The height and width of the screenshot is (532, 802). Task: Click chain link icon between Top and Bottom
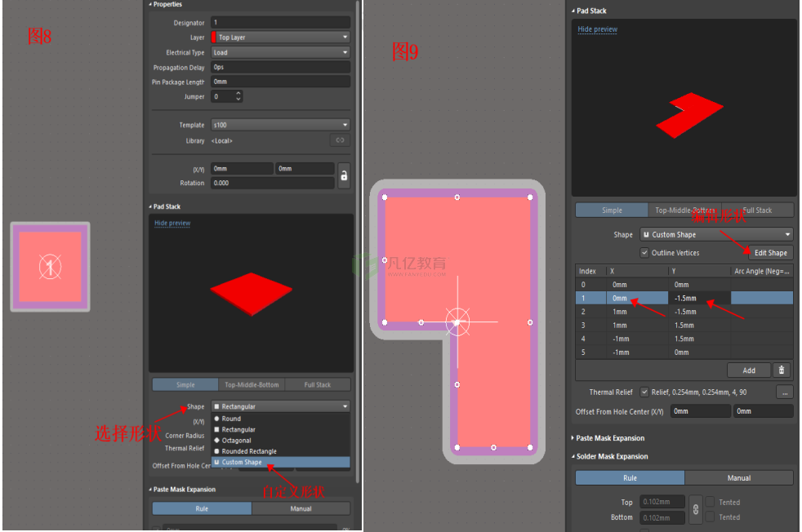694,509
